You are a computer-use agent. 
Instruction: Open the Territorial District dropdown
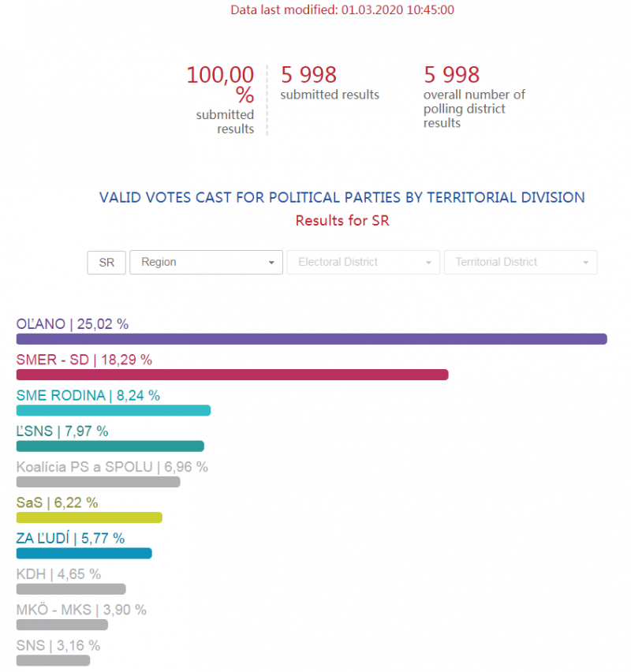(x=521, y=263)
